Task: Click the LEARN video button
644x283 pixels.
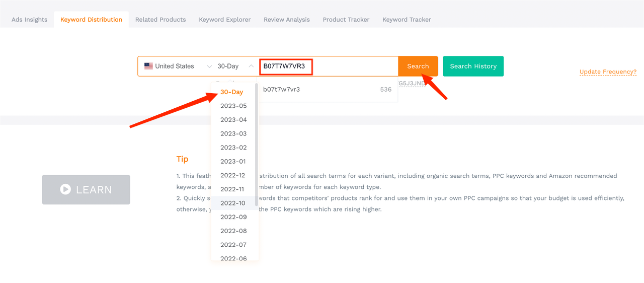Action: click(x=86, y=190)
